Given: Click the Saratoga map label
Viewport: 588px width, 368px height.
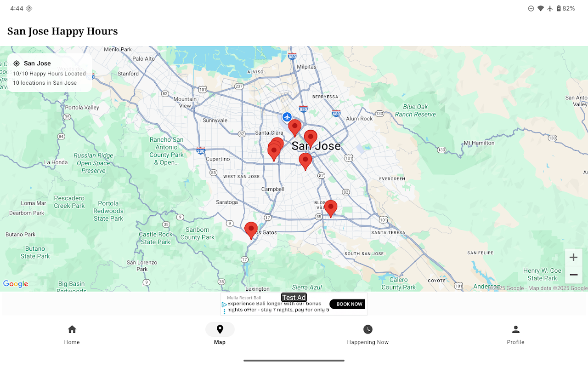Looking at the screenshot, I should coord(227,202).
